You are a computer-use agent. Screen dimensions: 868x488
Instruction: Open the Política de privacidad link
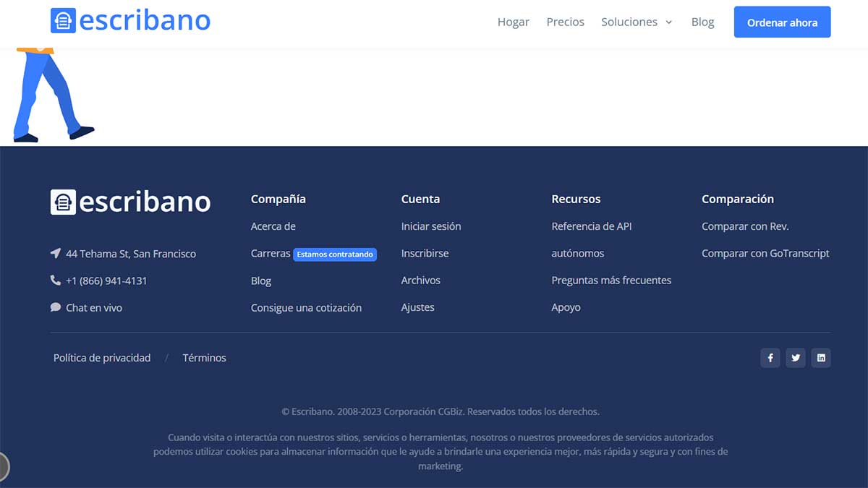(x=102, y=358)
